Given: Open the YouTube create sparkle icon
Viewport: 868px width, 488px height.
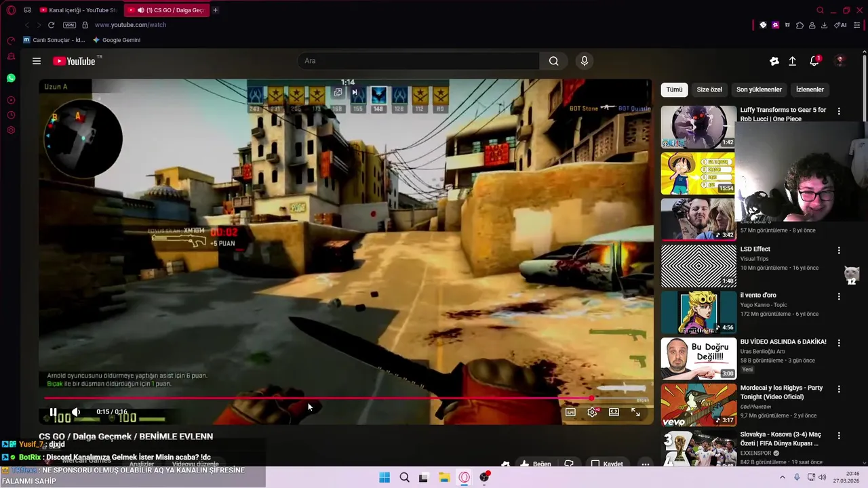Looking at the screenshot, I should click(774, 61).
